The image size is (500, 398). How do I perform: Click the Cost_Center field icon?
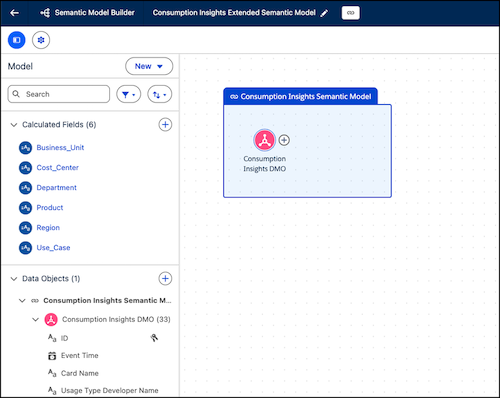pyautogui.click(x=25, y=168)
